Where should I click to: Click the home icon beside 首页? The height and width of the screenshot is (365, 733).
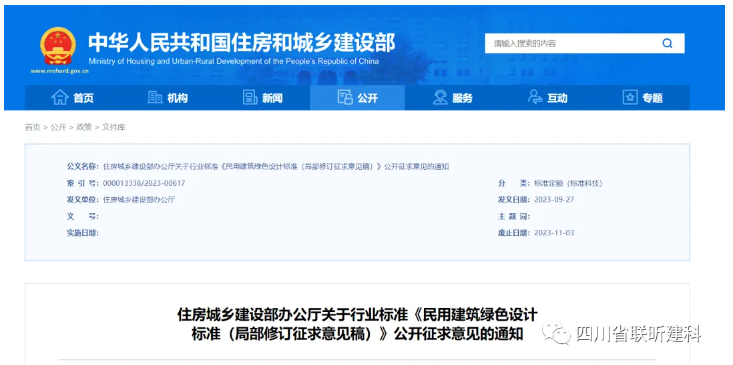coord(60,97)
